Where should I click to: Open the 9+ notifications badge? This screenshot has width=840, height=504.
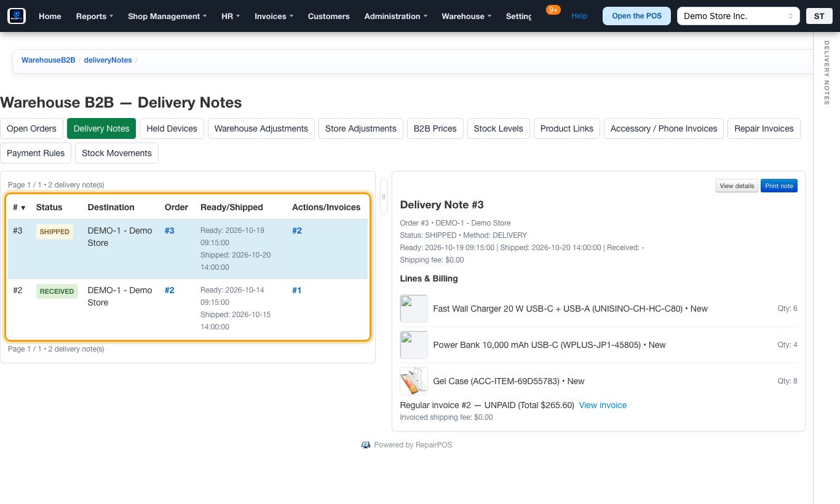click(x=553, y=10)
